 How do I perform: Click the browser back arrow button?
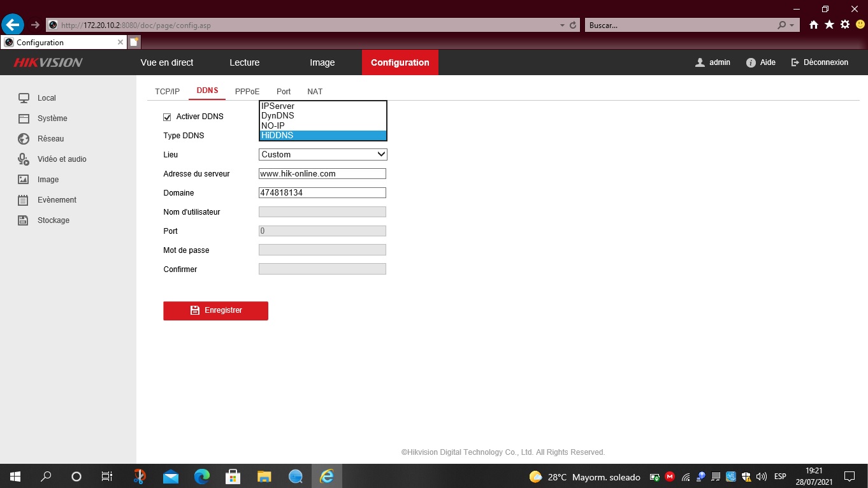13,25
